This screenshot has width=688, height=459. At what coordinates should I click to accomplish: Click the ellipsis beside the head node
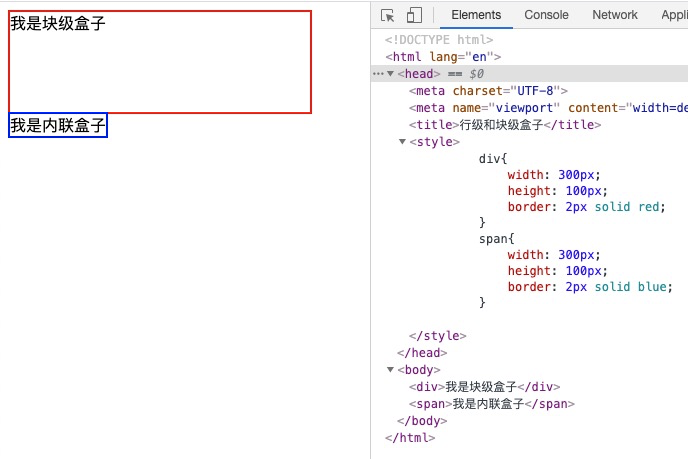(378, 74)
